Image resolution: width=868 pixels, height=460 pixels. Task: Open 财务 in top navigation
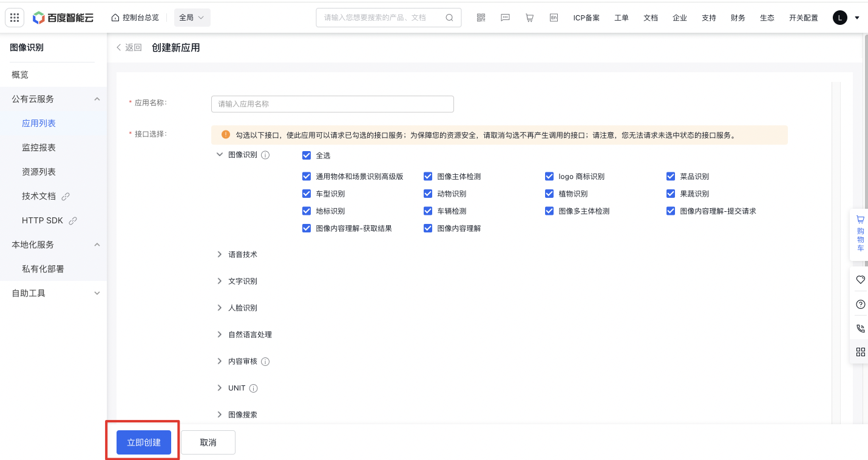point(738,18)
